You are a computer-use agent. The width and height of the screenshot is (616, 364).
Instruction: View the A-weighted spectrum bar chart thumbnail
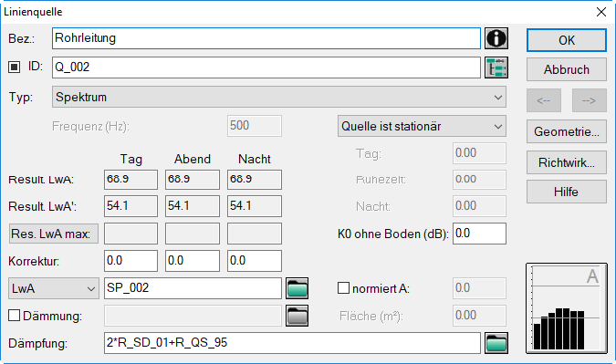[x=567, y=308]
